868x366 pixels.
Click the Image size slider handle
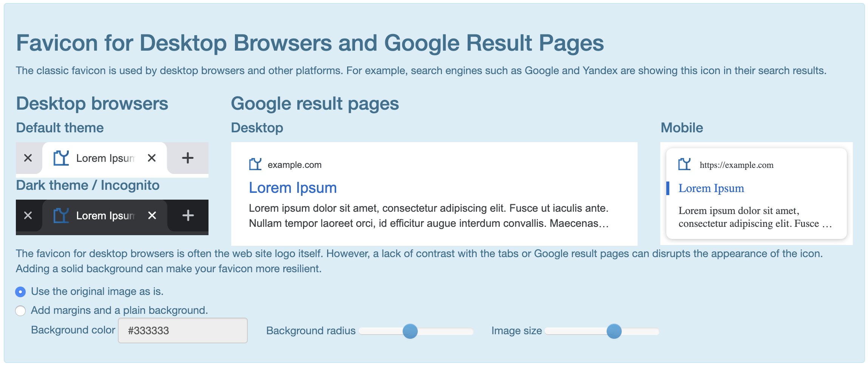click(614, 331)
